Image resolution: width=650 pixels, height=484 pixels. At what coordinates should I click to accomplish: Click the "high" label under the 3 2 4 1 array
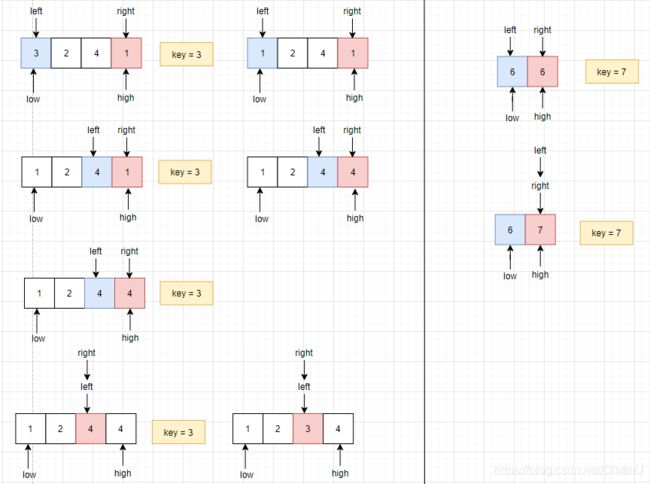tap(126, 98)
